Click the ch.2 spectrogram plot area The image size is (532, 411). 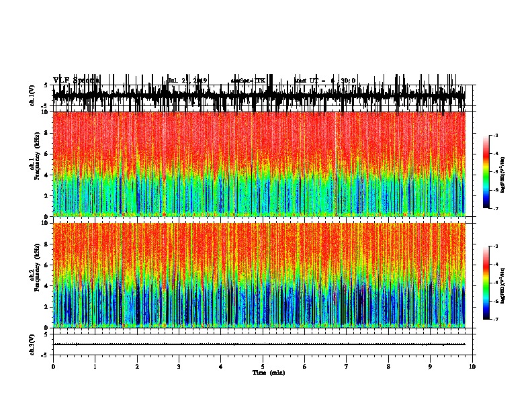click(x=259, y=275)
